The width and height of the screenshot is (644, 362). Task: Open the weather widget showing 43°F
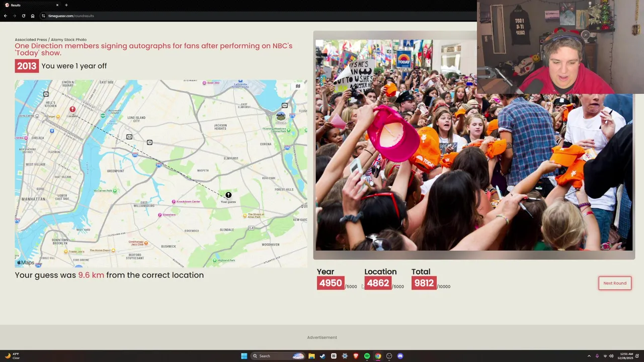click(x=12, y=356)
